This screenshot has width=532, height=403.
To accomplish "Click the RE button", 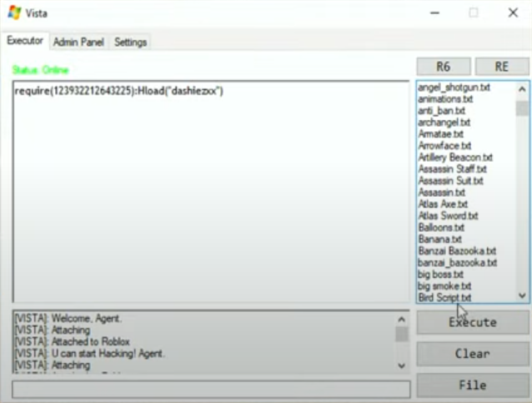I will [502, 66].
